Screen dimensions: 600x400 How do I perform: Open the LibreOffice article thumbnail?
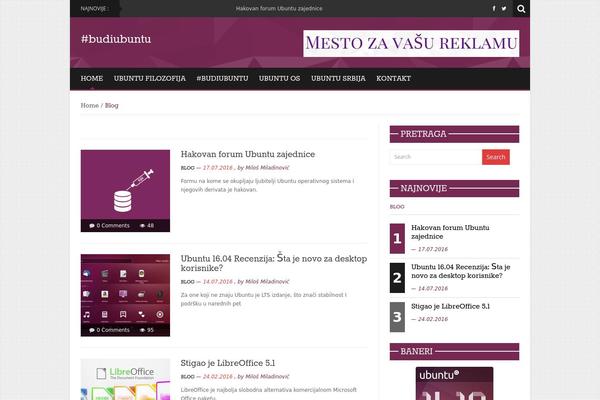pyautogui.click(x=125, y=379)
